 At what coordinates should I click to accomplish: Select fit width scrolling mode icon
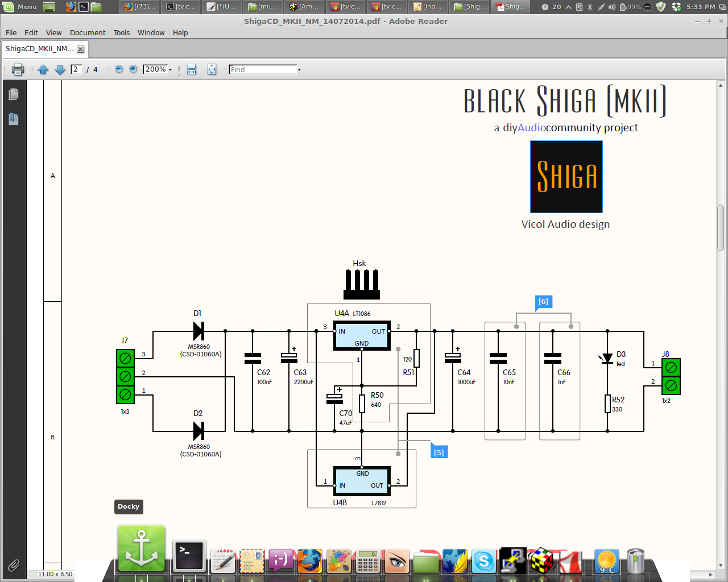pos(192,69)
